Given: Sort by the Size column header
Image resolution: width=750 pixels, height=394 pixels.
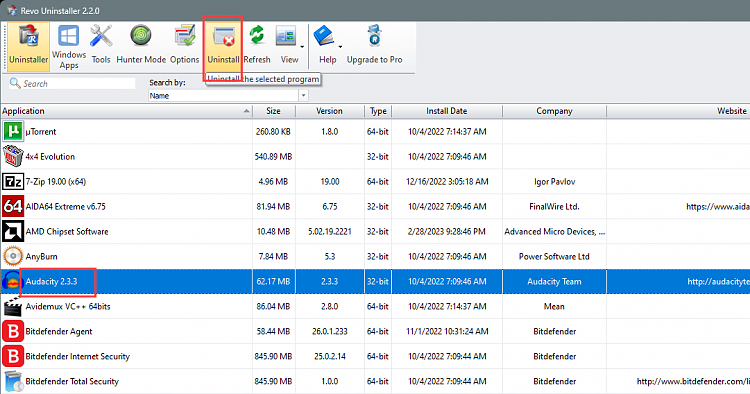Looking at the screenshot, I should coord(274,111).
